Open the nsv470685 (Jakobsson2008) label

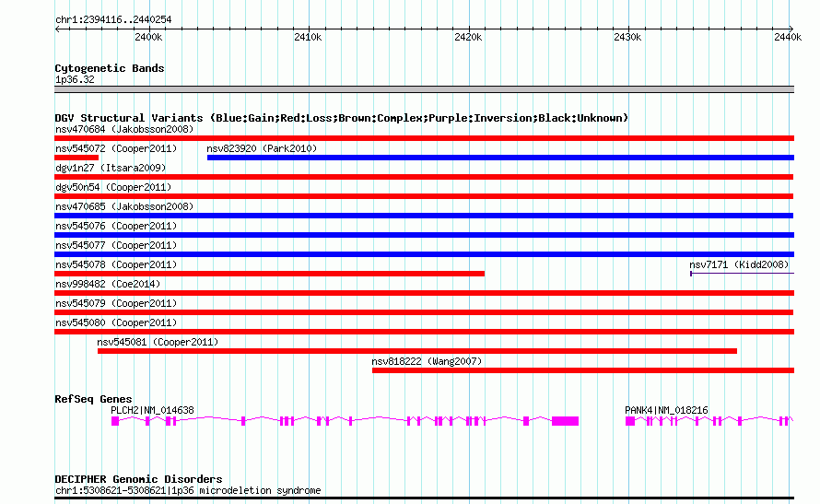point(124,206)
